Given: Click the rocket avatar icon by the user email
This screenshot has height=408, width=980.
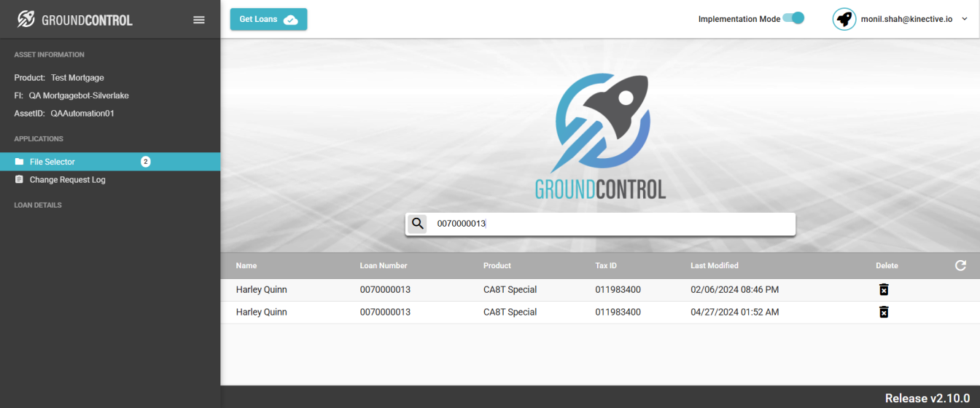Looking at the screenshot, I should (x=844, y=19).
